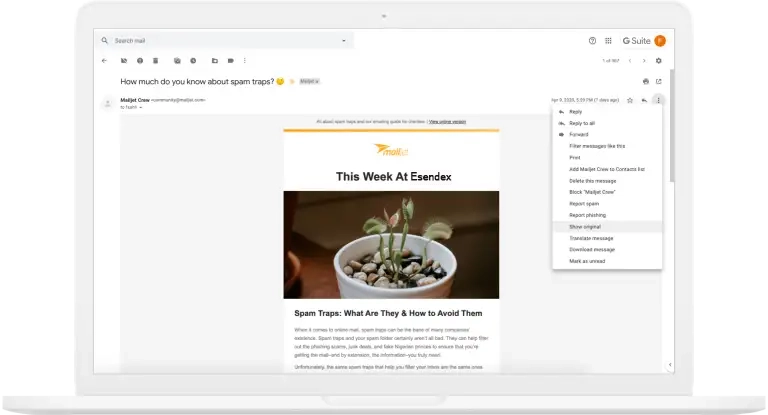Click reply arrow next to star
Image resolution: width=768 pixels, height=415 pixels.
tap(644, 100)
